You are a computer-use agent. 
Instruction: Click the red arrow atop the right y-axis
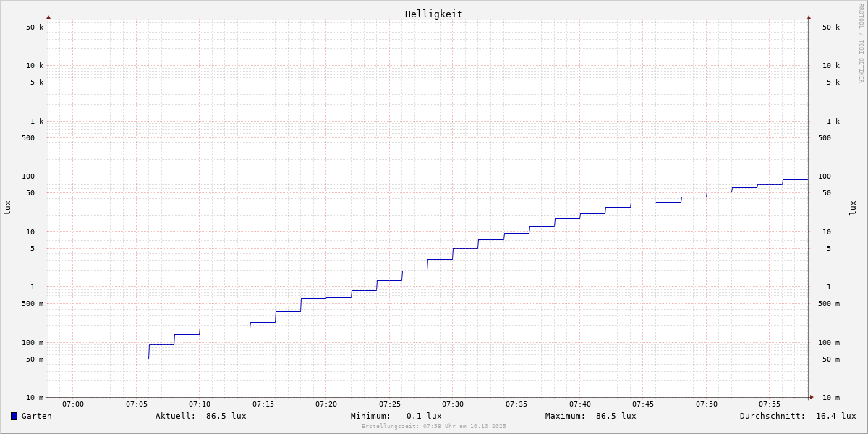click(809, 17)
